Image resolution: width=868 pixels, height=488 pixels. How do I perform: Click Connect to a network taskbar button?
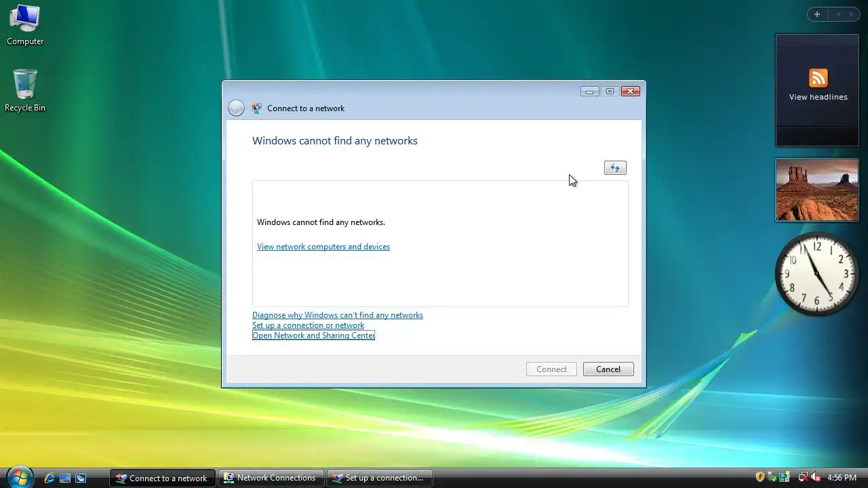(x=163, y=478)
